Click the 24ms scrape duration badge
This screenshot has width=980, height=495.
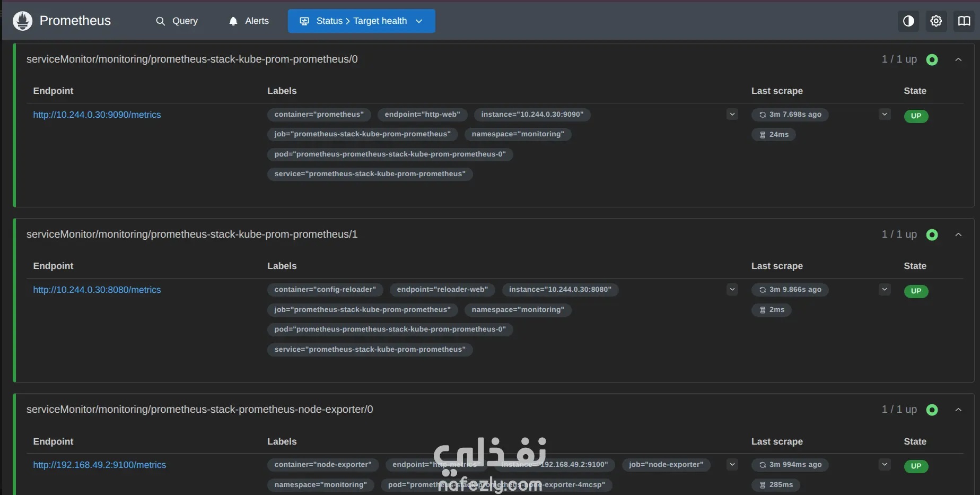tap(774, 135)
